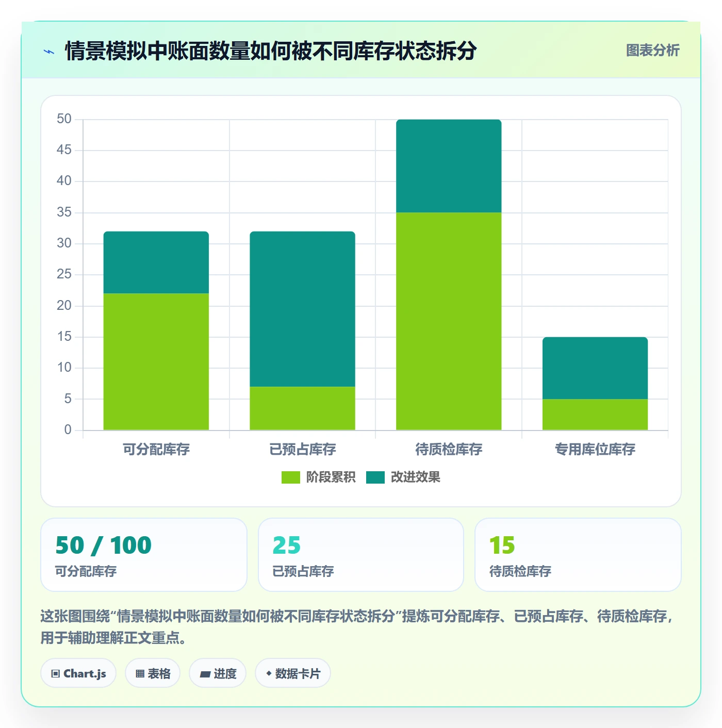The image size is (722, 728).
Task: Click the description paragraph starting 这张图围绕
Action: coord(357,627)
